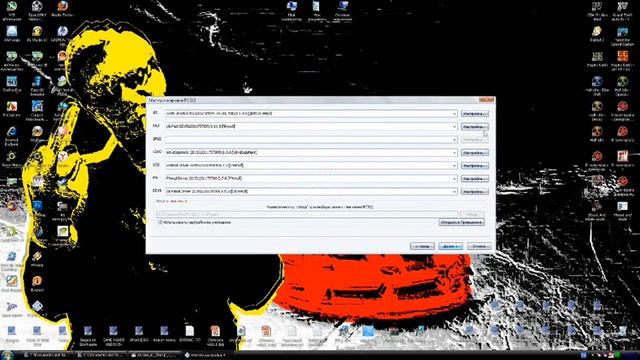The height and width of the screenshot is (360, 640).
Task: Select Network Places icon at top center
Action: pos(342,10)
